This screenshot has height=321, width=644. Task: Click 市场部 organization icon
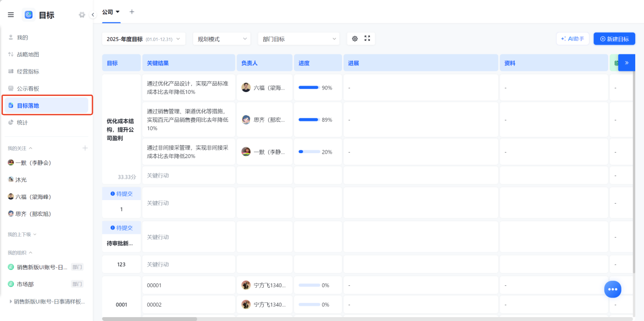[11, 284]
